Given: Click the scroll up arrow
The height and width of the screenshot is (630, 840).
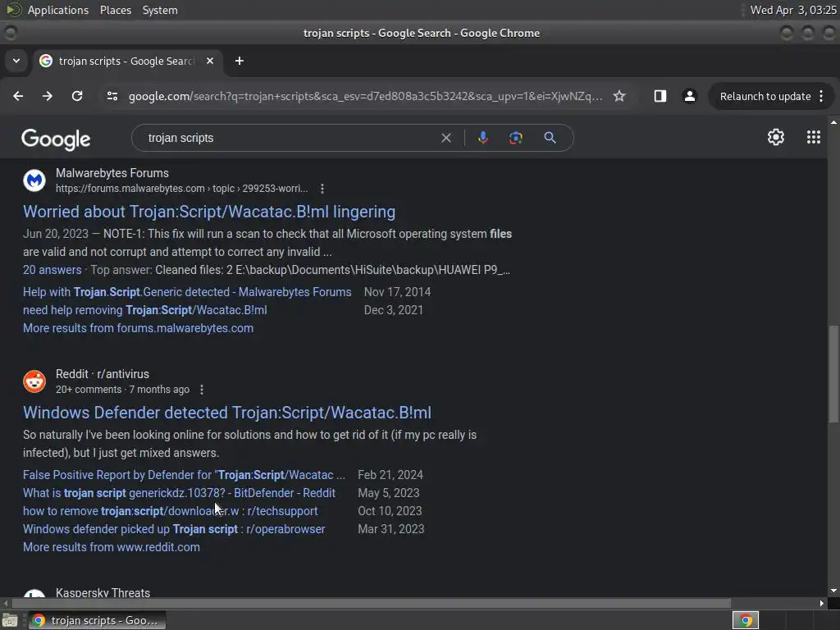Looking at the screenshot, I should pyautogui.click(x=833, y=122).
